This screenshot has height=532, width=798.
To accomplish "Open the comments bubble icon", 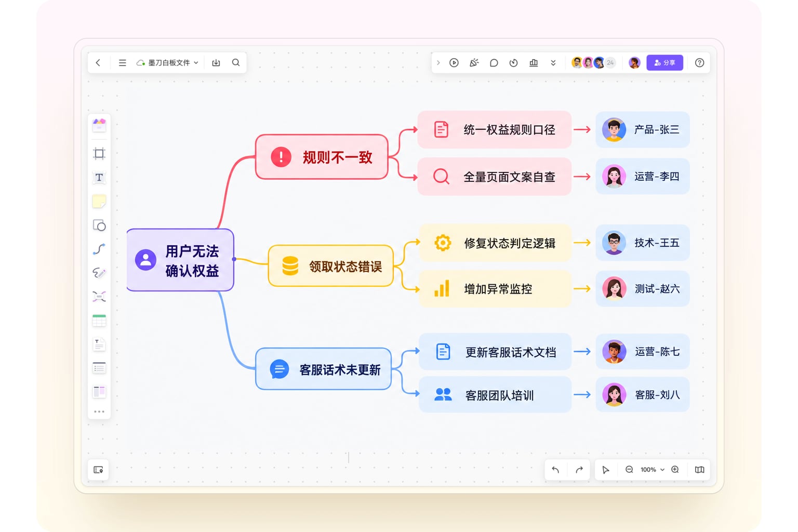I will point(494,63).
